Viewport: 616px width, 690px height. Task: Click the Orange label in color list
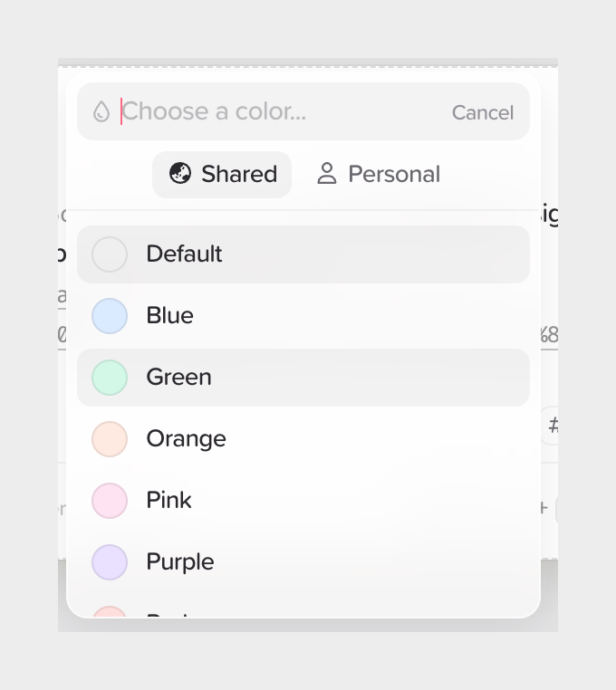click(186, 439)
